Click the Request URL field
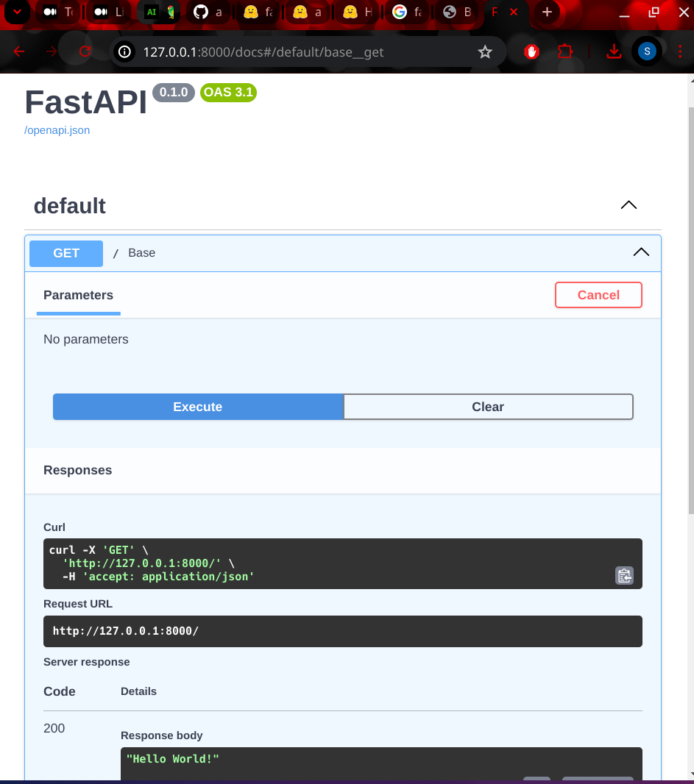The height and width of the screenshot is (784, 694). click(343, 631)
